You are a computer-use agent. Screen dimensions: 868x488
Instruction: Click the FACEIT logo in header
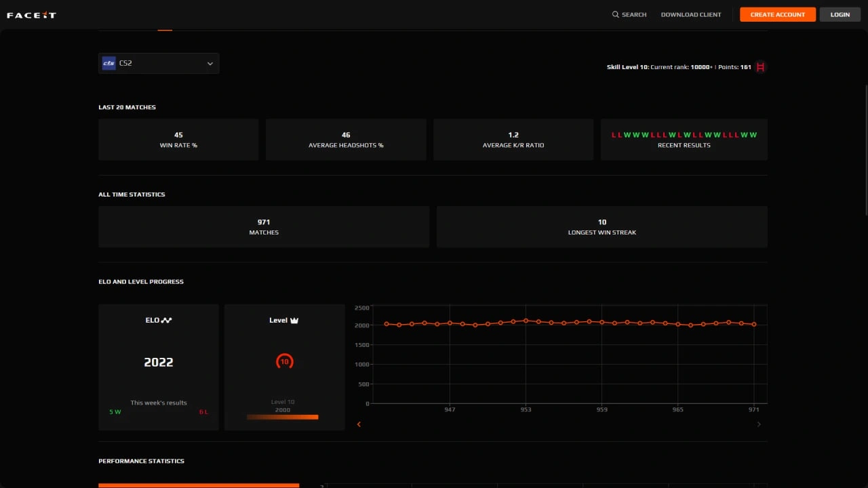tap(31, 15)
